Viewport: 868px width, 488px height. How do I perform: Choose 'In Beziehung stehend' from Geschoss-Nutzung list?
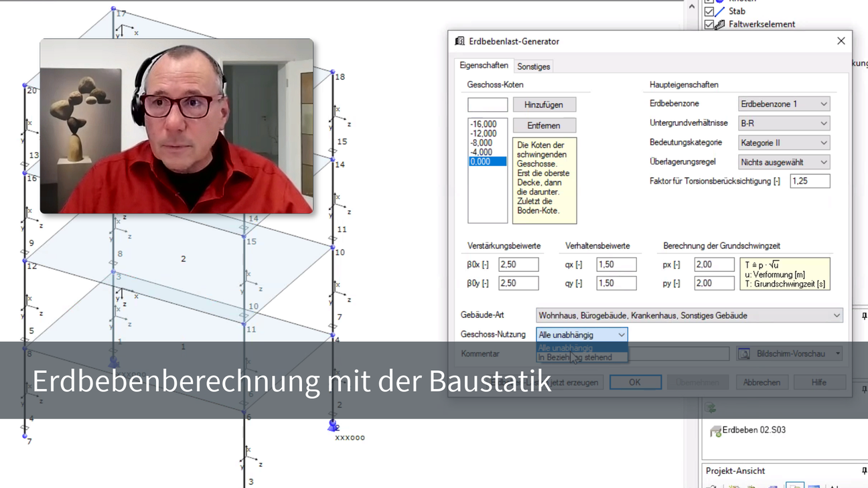575,357
